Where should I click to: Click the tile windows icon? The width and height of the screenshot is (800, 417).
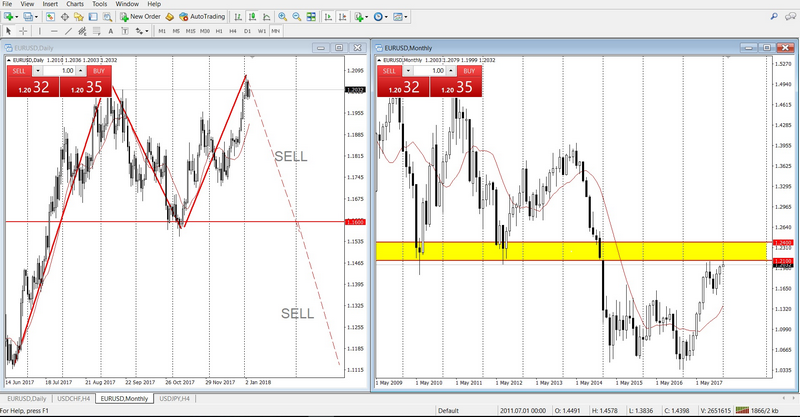tap(310, 17)
